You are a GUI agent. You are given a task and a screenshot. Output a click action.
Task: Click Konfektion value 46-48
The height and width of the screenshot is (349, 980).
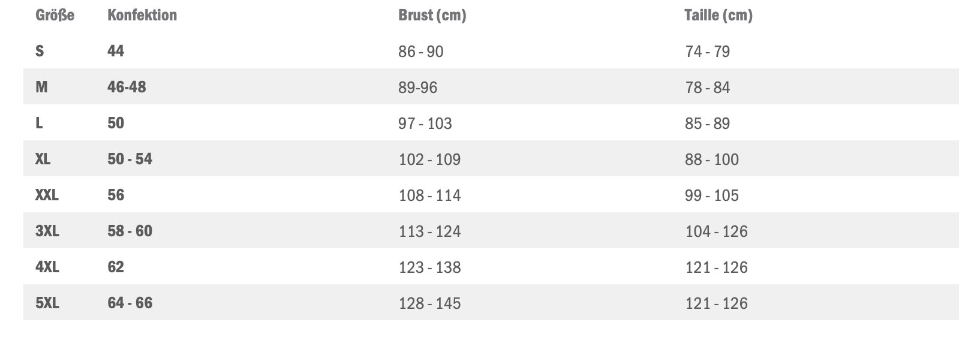pos(127,87)
